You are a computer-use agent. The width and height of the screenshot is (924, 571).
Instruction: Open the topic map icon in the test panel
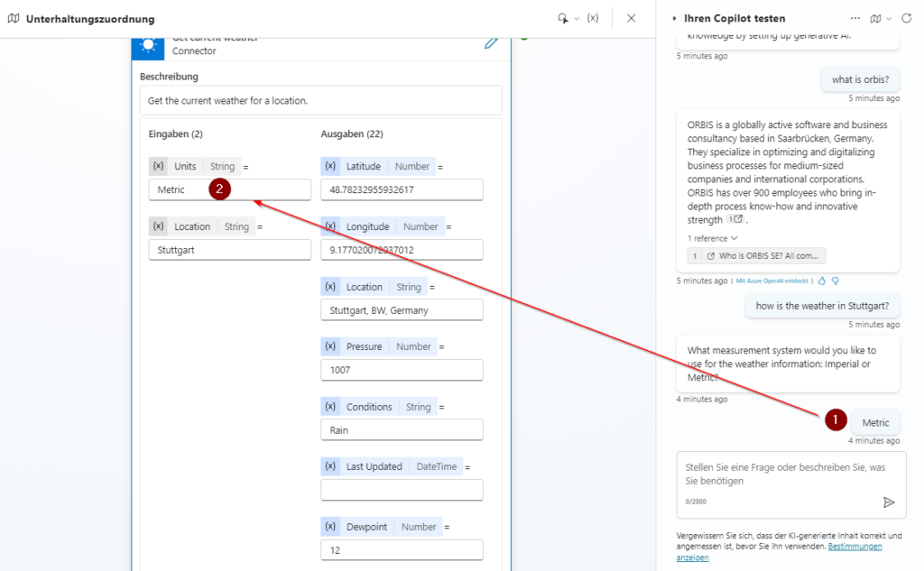(876, 17)
